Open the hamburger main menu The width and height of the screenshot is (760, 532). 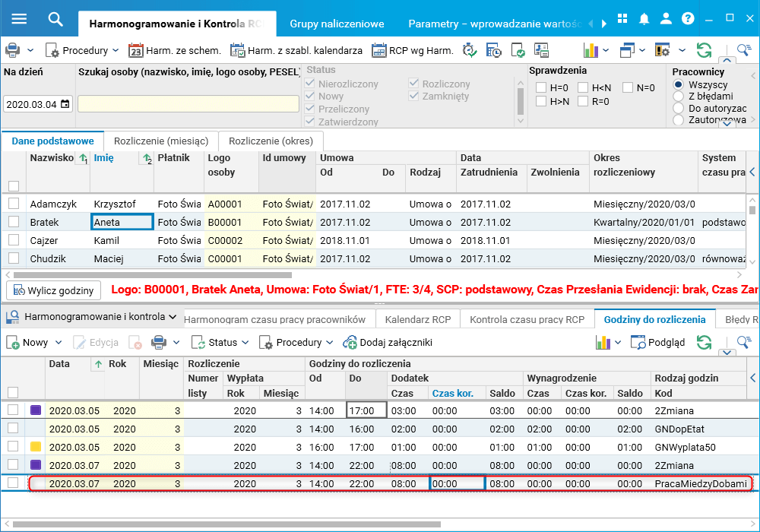(x=19, y=19)
